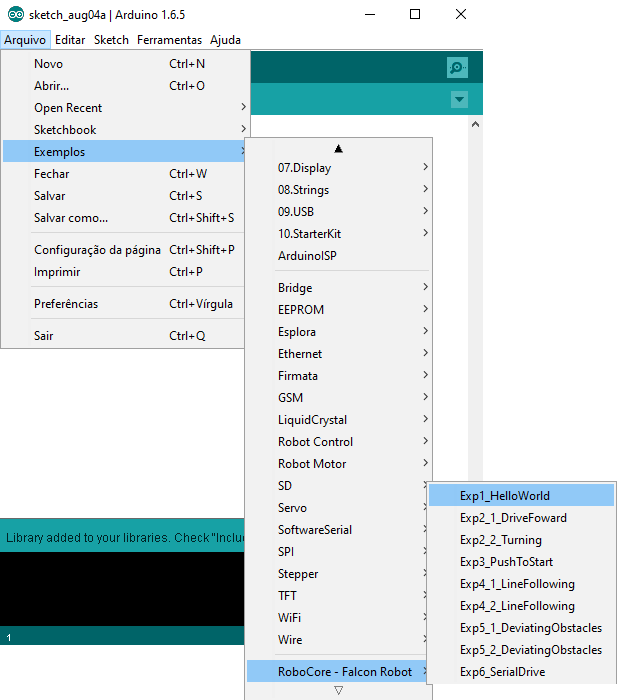The height and width of the screenshot is (700, 617).
Task: Open the Sketch menu
Action: coord(111,40)
